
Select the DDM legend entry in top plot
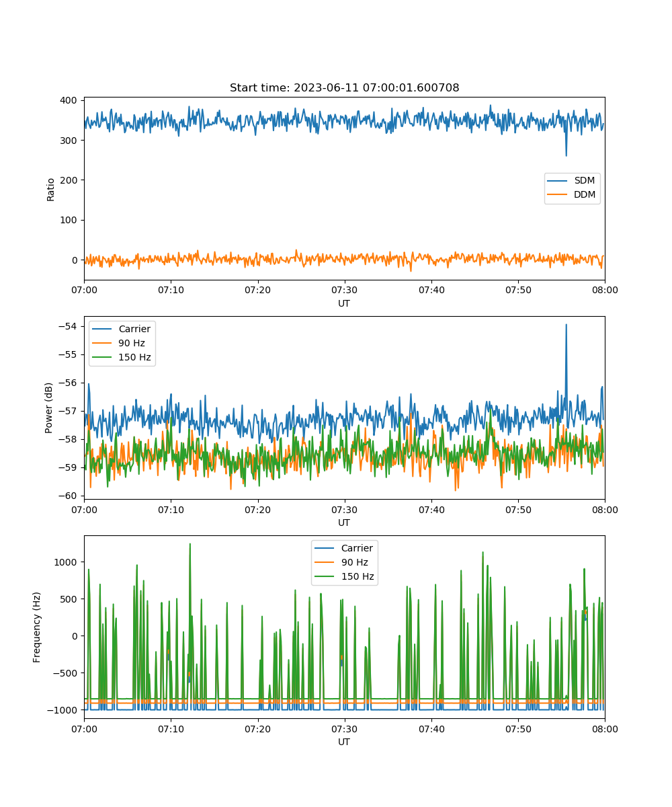[x=572, y=195]
